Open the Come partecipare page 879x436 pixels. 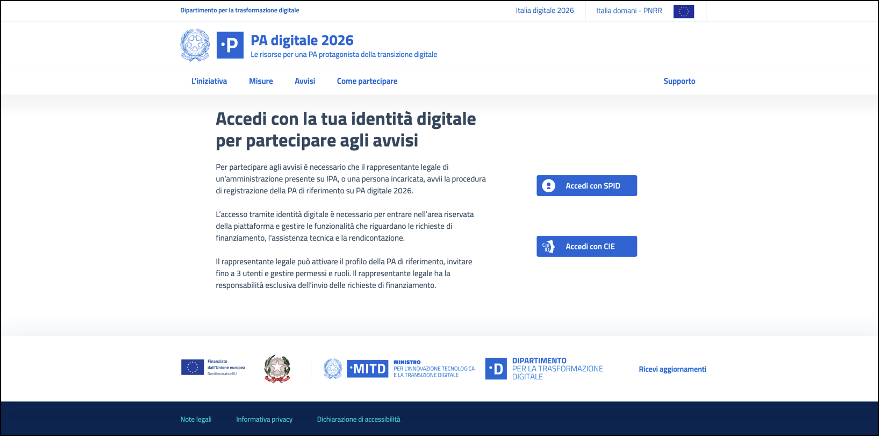[367, 81]
